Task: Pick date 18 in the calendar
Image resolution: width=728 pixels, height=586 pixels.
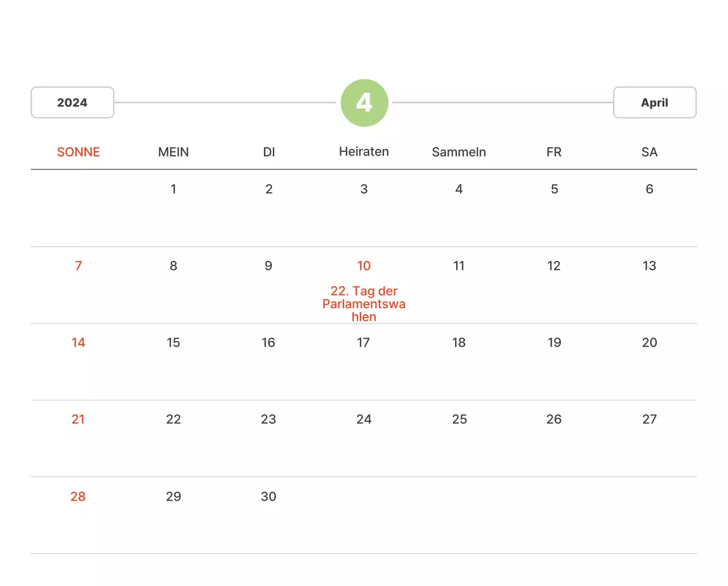Action: (458, 343)
